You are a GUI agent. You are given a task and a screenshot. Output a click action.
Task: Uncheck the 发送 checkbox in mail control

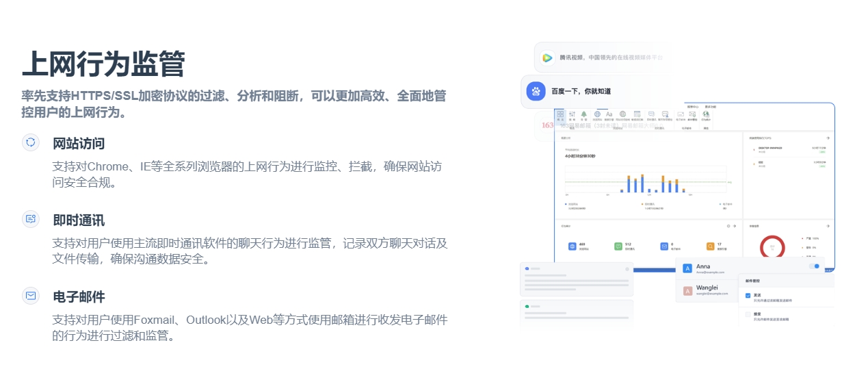[748, 296]
